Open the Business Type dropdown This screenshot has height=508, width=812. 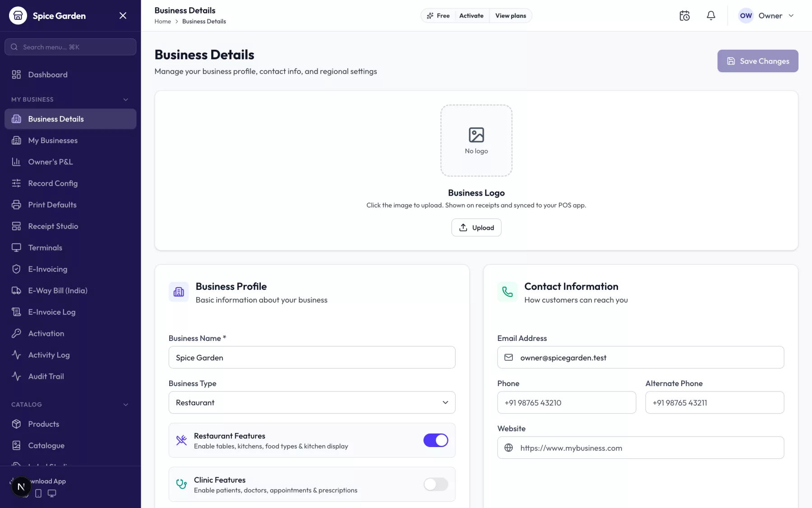[312, 402]
